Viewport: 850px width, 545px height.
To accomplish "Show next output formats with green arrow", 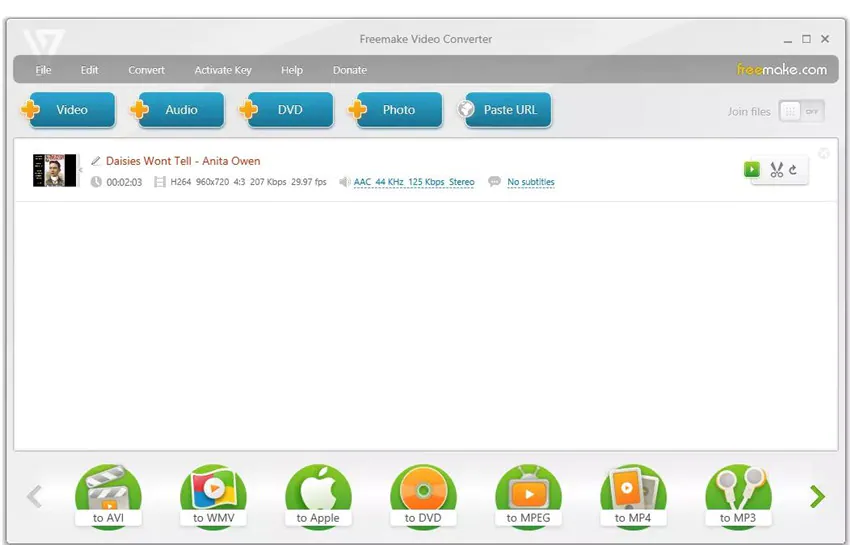I will [817, 496].
